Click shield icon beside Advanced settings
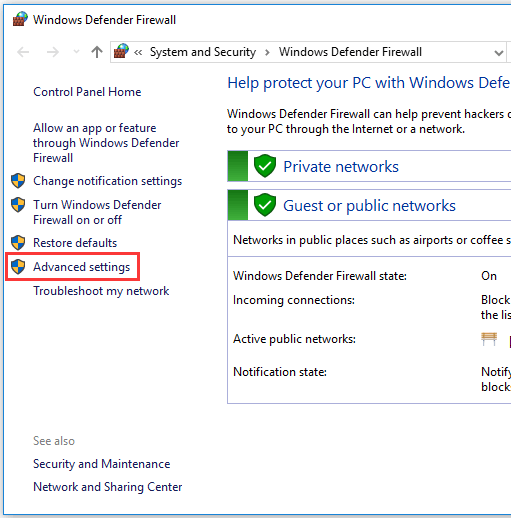Viewport: 511px width, 518px height. tap(18, 267)
